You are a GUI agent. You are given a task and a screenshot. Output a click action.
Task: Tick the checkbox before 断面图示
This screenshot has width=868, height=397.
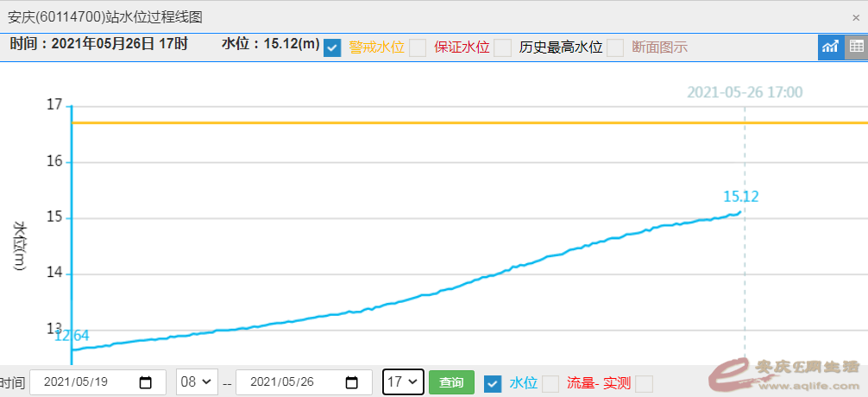[x=614, y=47]
